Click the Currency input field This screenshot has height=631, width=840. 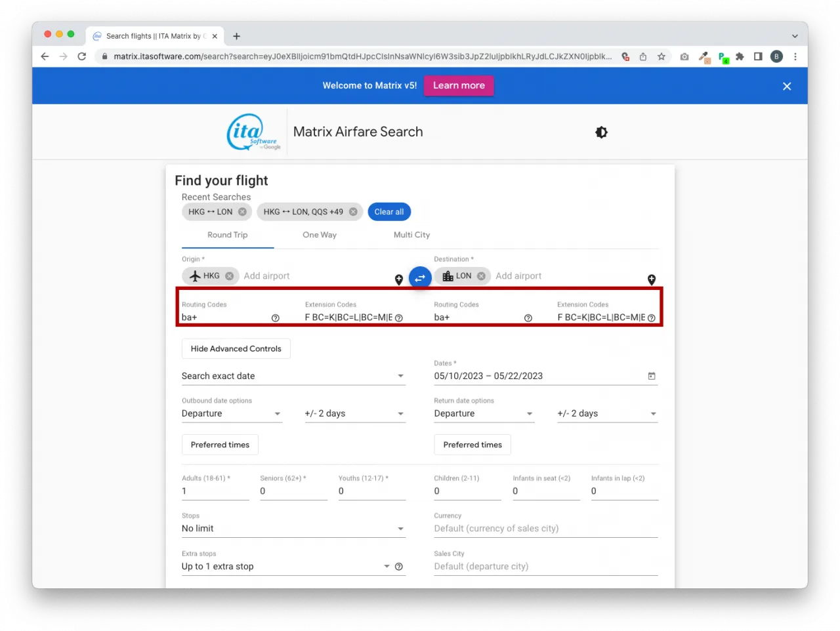[546, 529]
